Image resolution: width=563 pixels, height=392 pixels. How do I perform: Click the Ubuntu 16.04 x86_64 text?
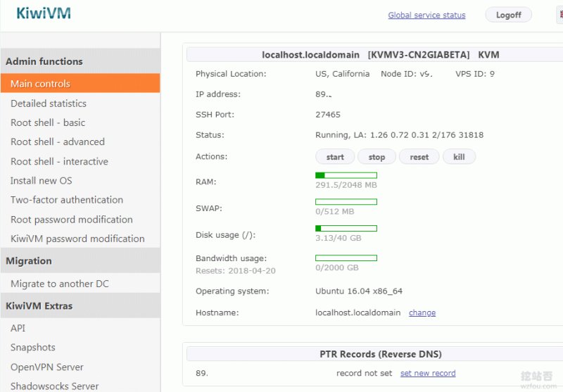(359, 291)
